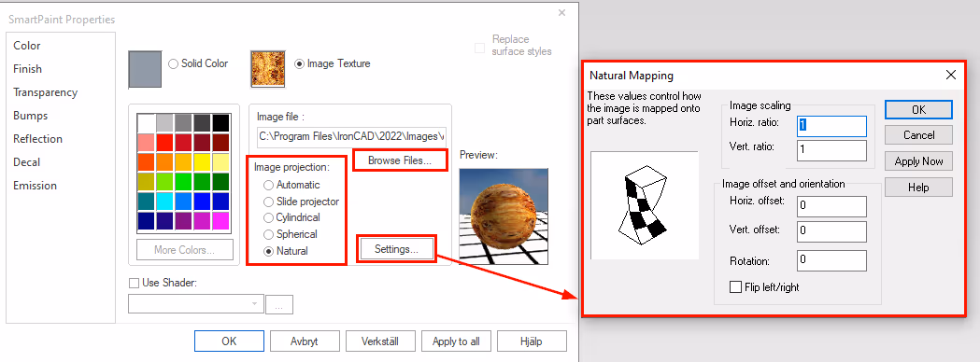Choose Slide projector image projection
The image size is (980, 362).
[269, 202]
